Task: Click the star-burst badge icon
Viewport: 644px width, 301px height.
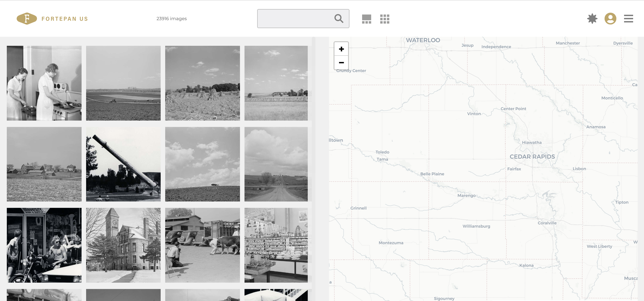Action: pyautogui.click(x=592, y=19)
